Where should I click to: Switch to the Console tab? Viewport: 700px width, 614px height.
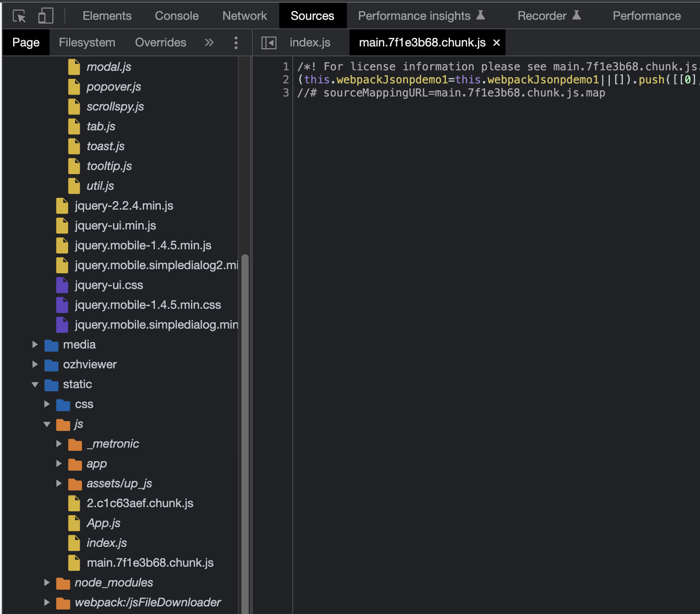click(x=177, y=16)
